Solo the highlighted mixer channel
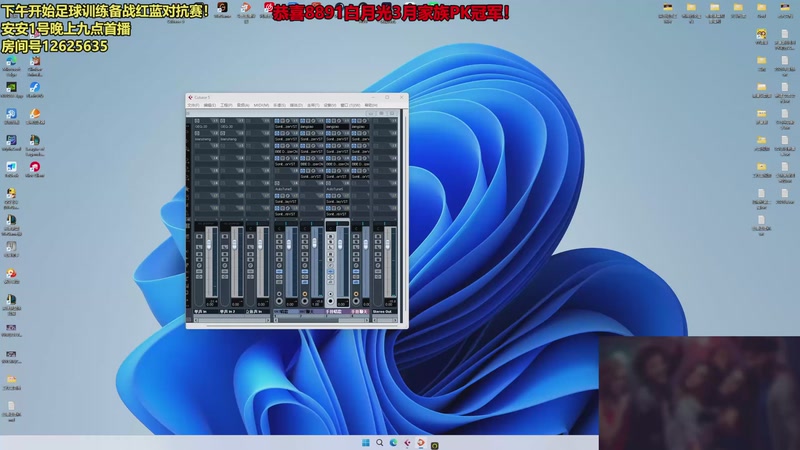Screen dimensions: 800x450 (x=331, y=242)
